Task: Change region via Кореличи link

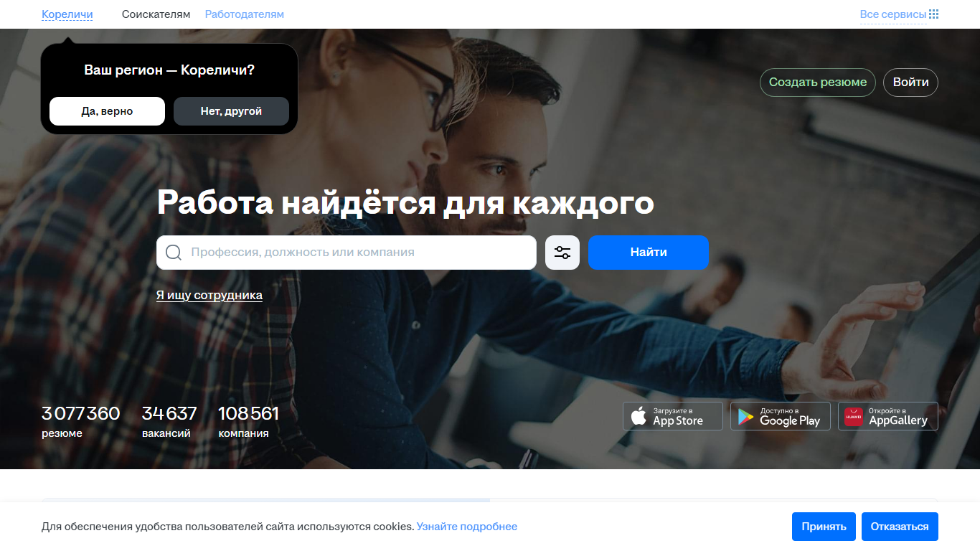Action: 67,14
